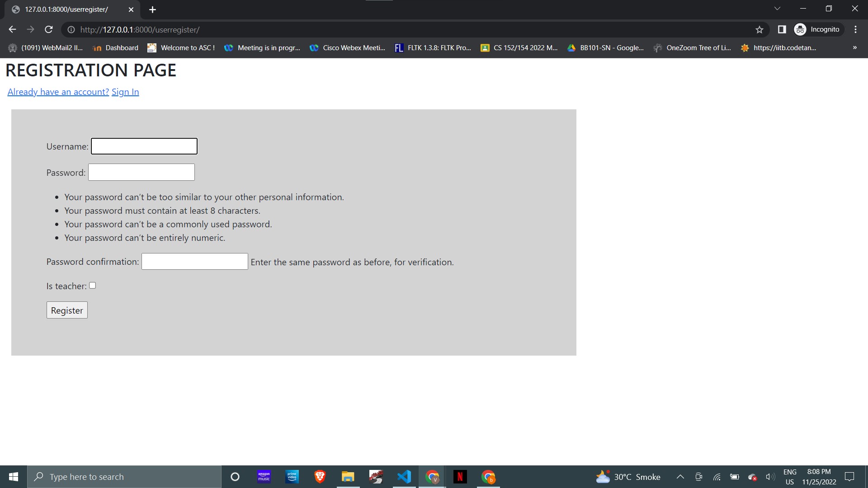Open Chrome's side panel icon
This screenshot has height=488, width=868.
(x=782, y=29)
